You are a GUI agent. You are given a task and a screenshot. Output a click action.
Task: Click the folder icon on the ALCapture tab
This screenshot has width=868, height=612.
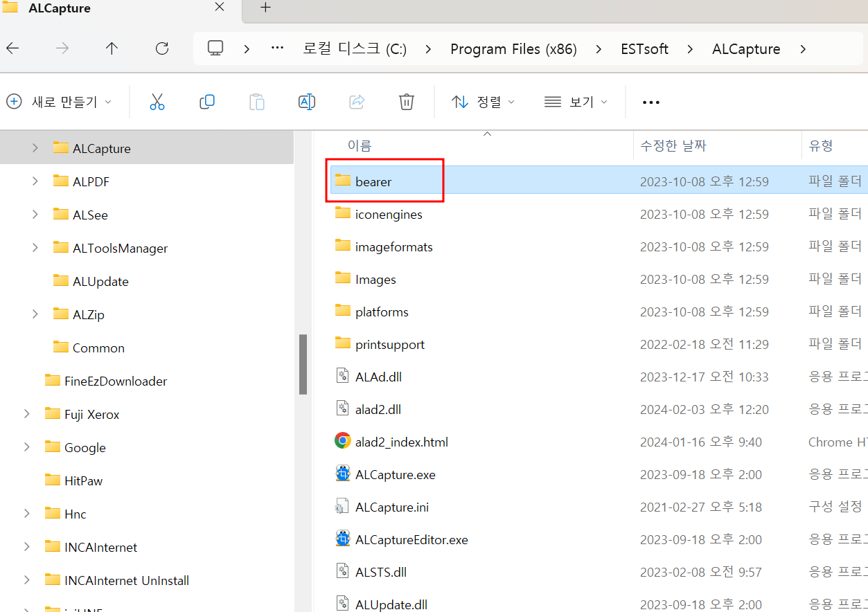[10, 8]
